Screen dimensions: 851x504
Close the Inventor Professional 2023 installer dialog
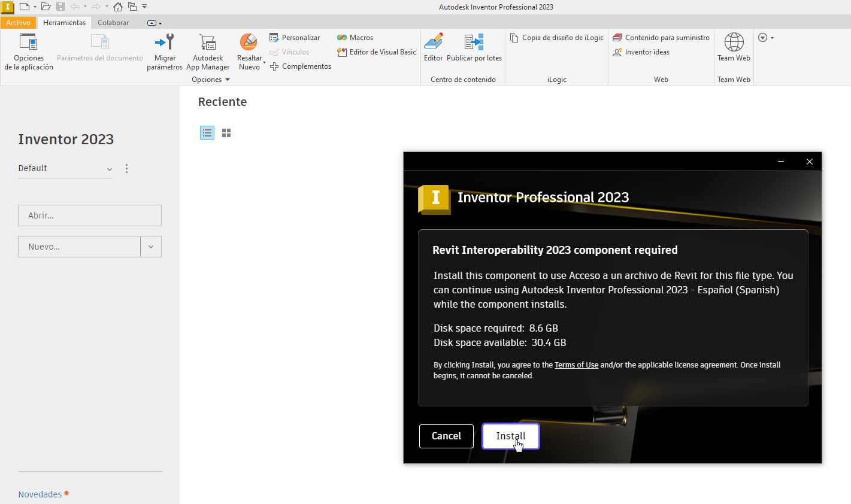[810, 162]
